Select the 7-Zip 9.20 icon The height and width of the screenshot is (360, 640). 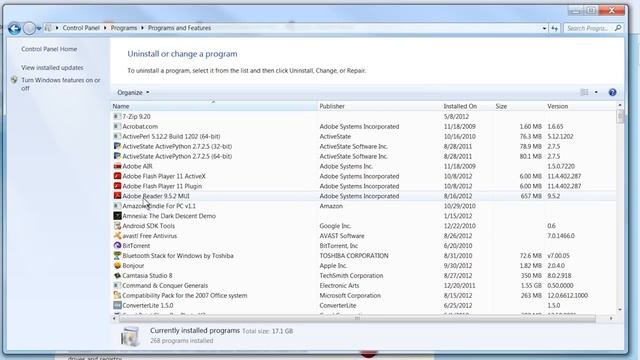(117, 116)
